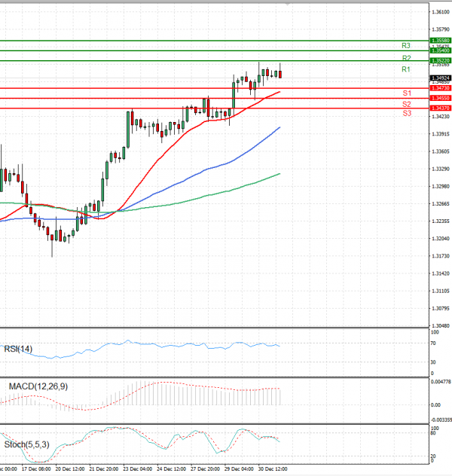Click the green 1.35580 price tag
Screen dimensions: 452x476
coord(441,41)
